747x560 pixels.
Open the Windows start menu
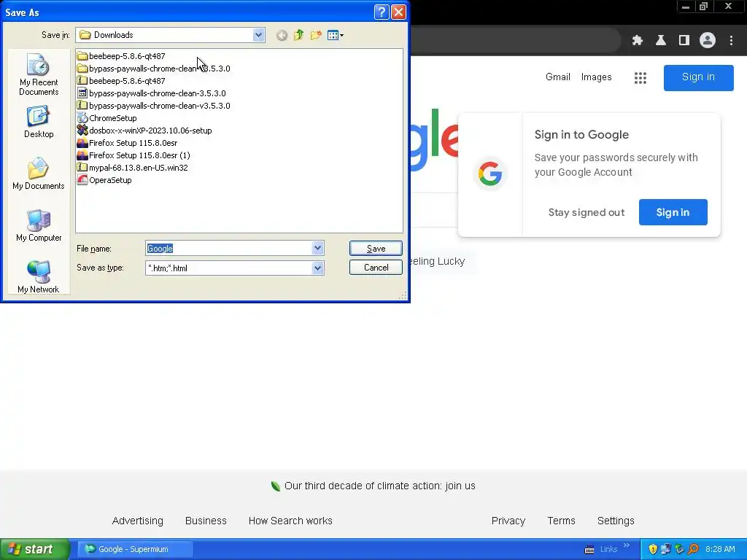tap(34, 549)
